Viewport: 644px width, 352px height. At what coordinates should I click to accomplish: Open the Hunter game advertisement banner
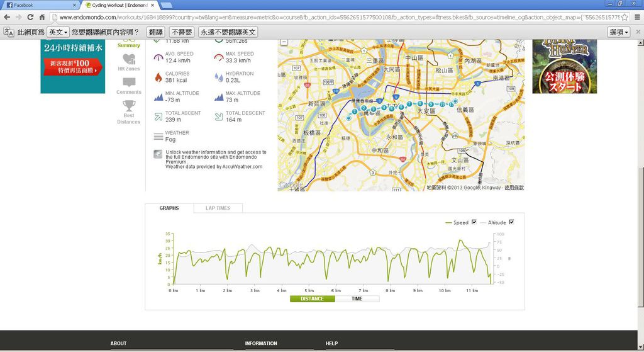[x=564, y=66]
